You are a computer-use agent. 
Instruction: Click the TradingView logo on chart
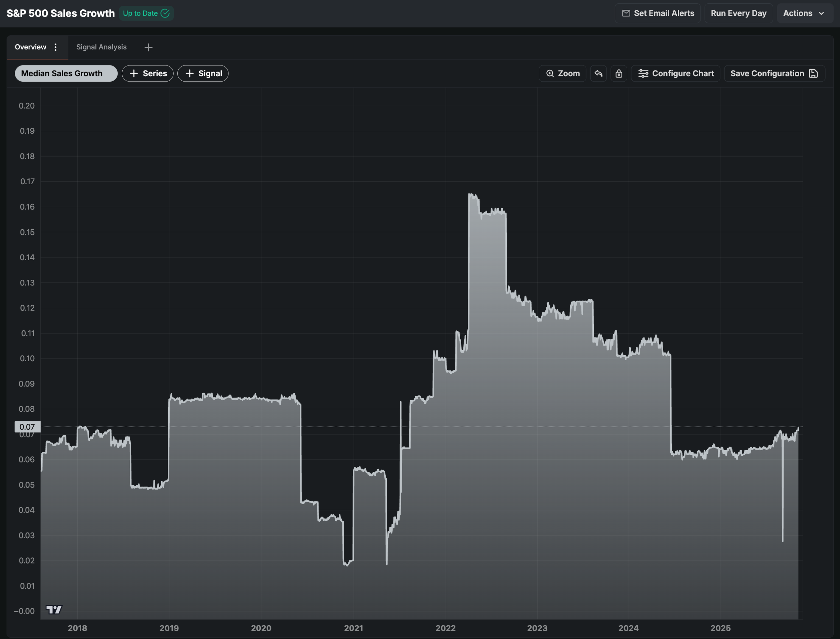coord(54,610)
